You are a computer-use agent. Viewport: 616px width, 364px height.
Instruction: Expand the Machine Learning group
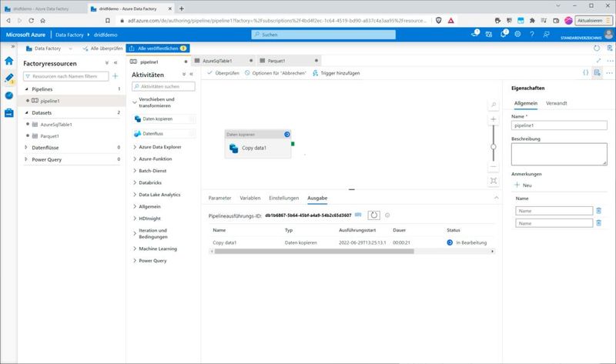click(x=135, y=249)
